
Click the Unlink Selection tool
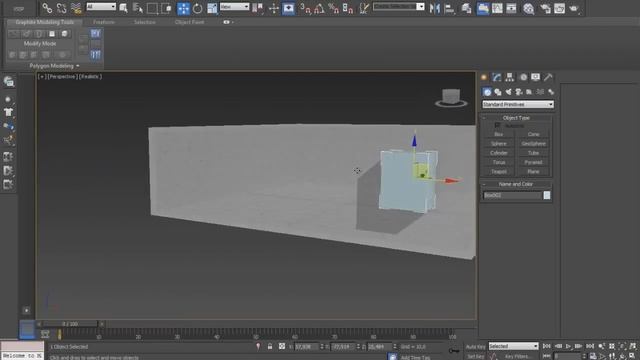click(62, 8)
